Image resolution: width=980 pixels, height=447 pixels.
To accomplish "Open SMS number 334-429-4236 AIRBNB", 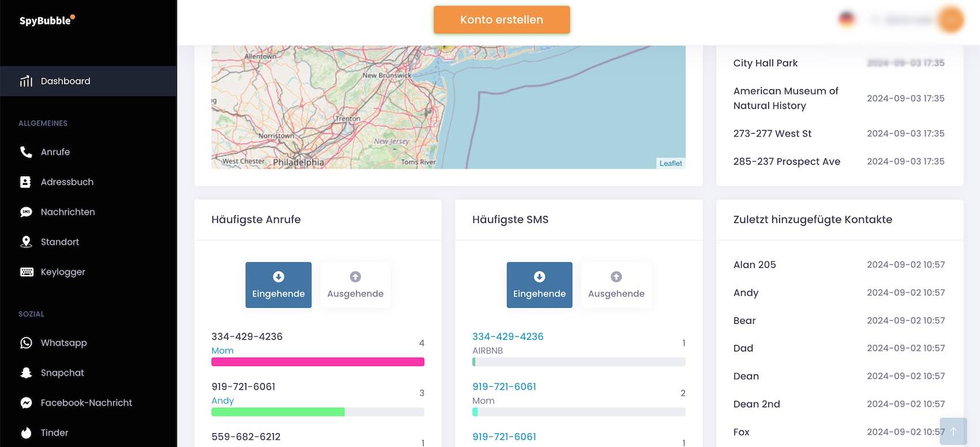I will click(508, 336).
